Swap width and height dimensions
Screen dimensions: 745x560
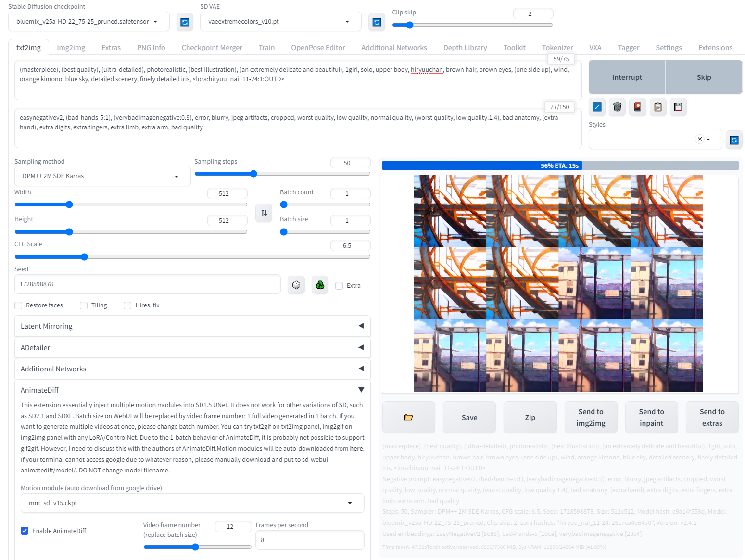[264, 213]
